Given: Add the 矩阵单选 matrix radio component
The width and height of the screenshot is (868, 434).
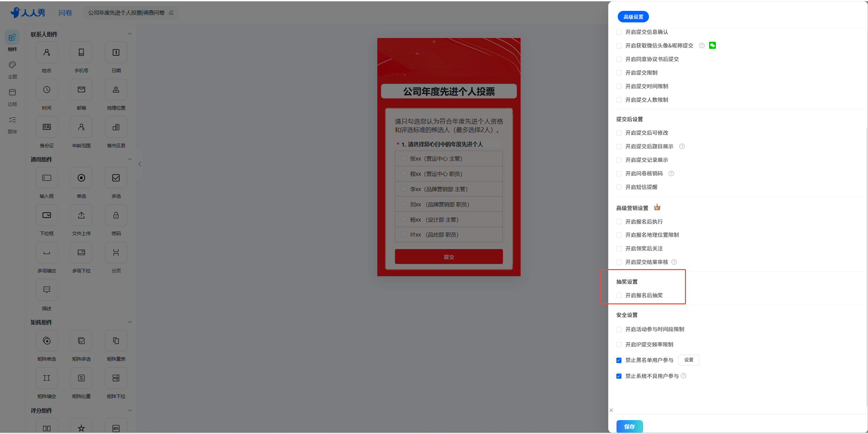Looking at the screenshot, I should coord(47,341).
